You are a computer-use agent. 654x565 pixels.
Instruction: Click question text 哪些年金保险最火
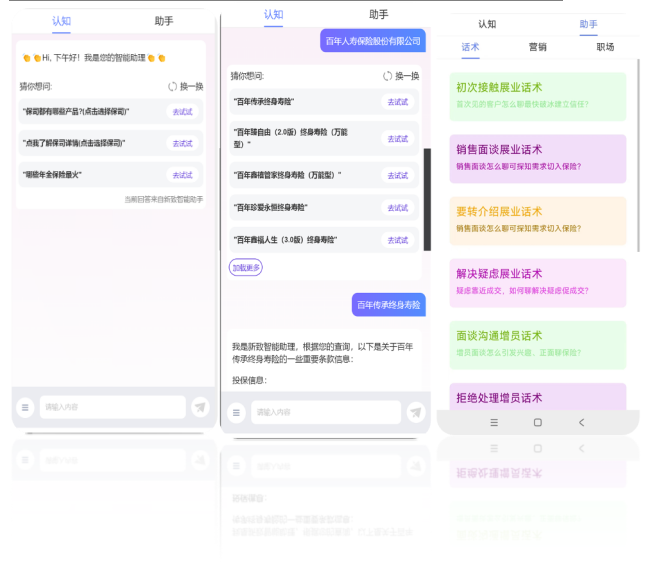click(x=52, y=175)
